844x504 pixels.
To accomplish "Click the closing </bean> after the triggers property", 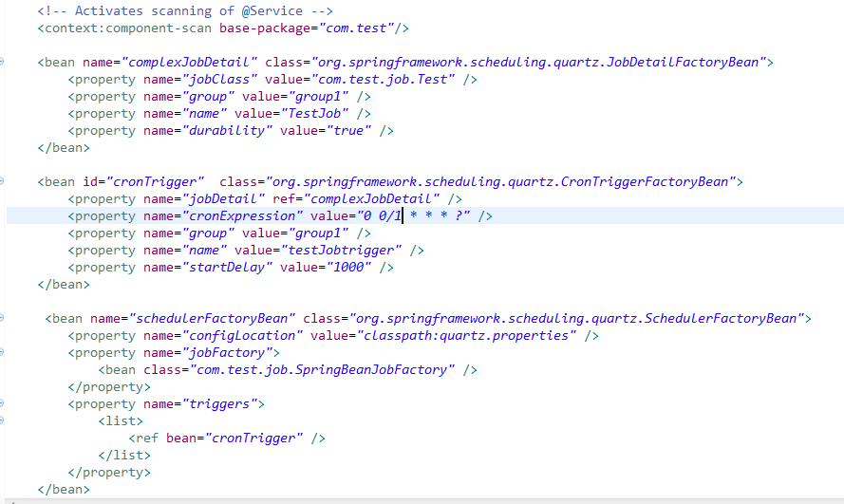I will click(x=64, y=490).
